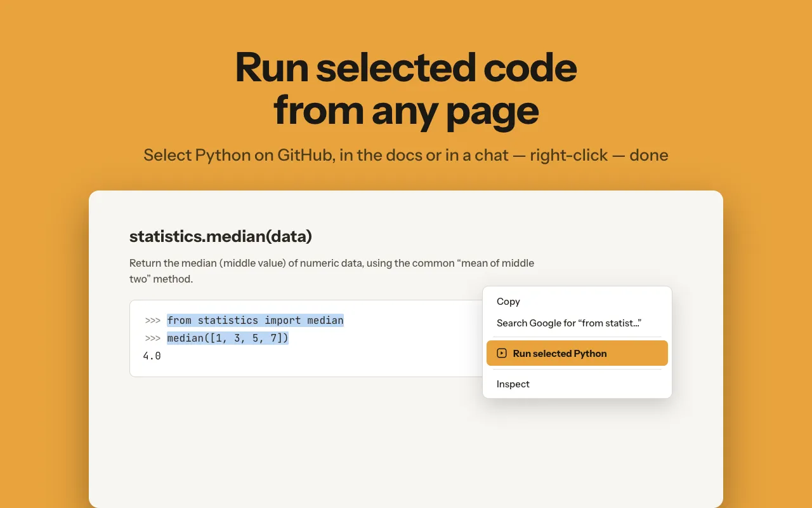Click the >>> prompt before "median([1, 3, 5, 7])"
The image size is (812, 508).
tap(152, 338)
